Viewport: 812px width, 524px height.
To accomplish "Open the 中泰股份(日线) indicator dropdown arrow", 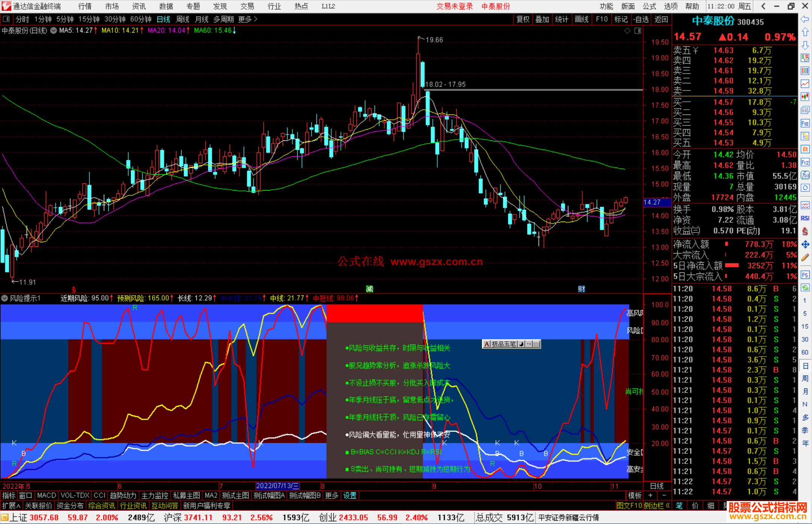I will pos(54,30).
